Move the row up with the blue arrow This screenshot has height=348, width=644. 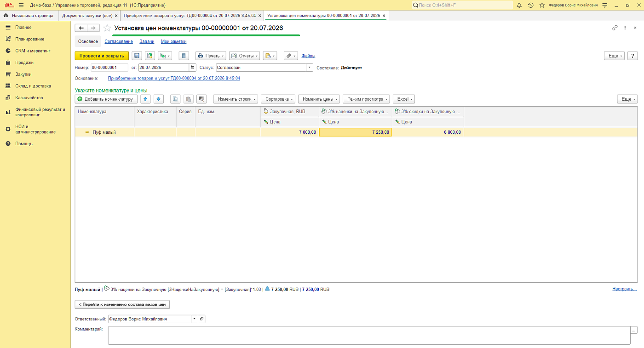[146, 99]
